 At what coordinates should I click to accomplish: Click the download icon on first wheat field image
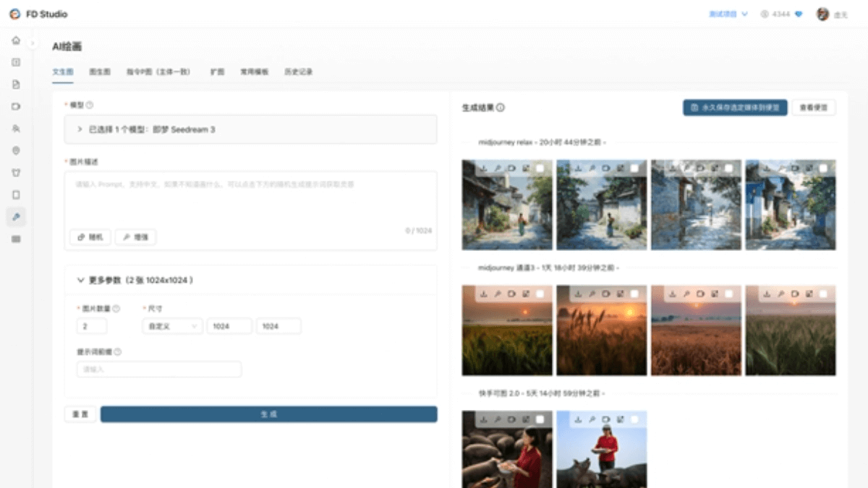(x=483, y=294)
